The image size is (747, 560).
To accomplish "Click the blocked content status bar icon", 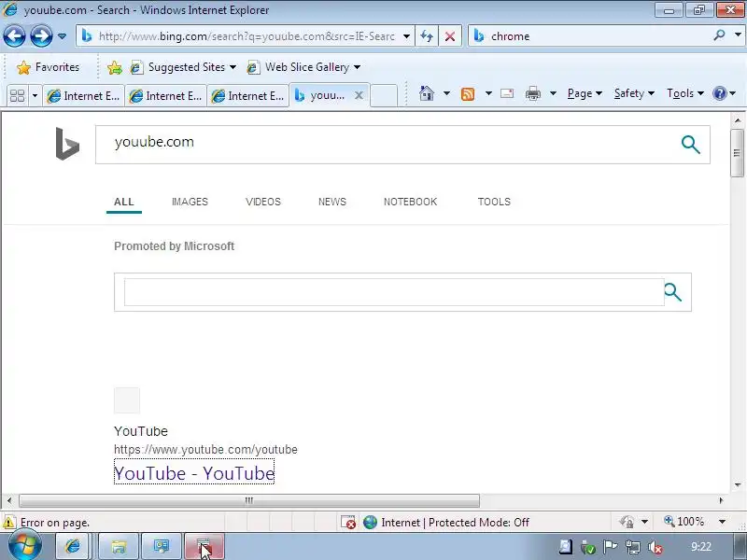I will (348, 523).
